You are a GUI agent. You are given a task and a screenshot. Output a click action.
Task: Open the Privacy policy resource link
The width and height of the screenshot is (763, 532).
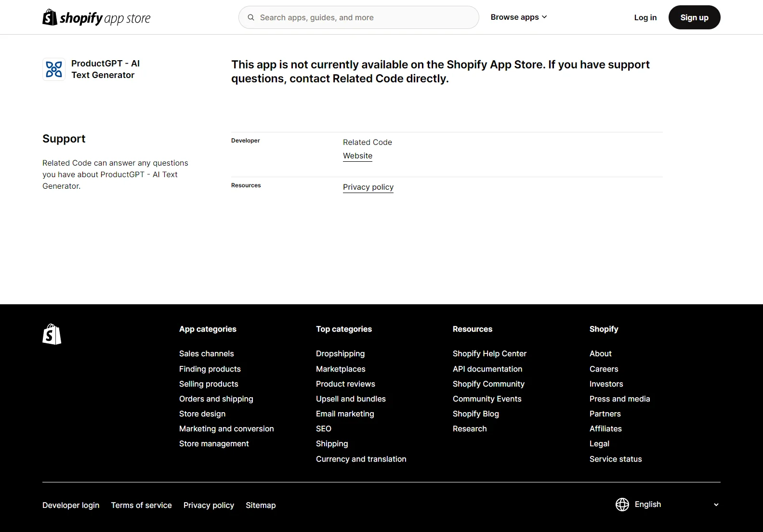pos(368,187)
